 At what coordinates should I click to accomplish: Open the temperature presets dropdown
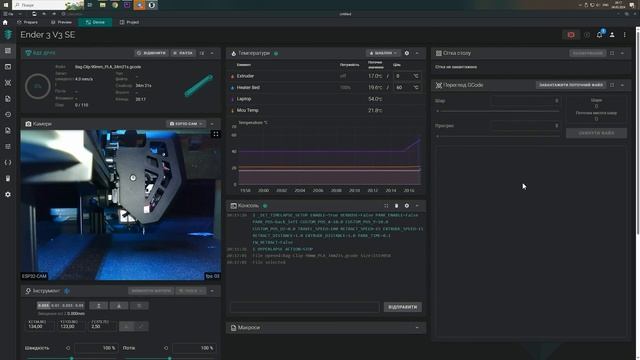383,53
